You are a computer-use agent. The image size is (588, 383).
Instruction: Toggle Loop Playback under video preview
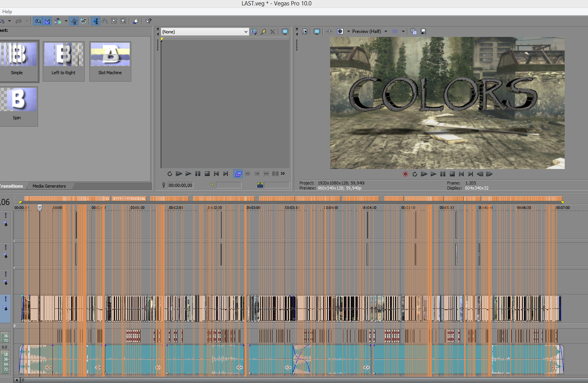[415, 174]
